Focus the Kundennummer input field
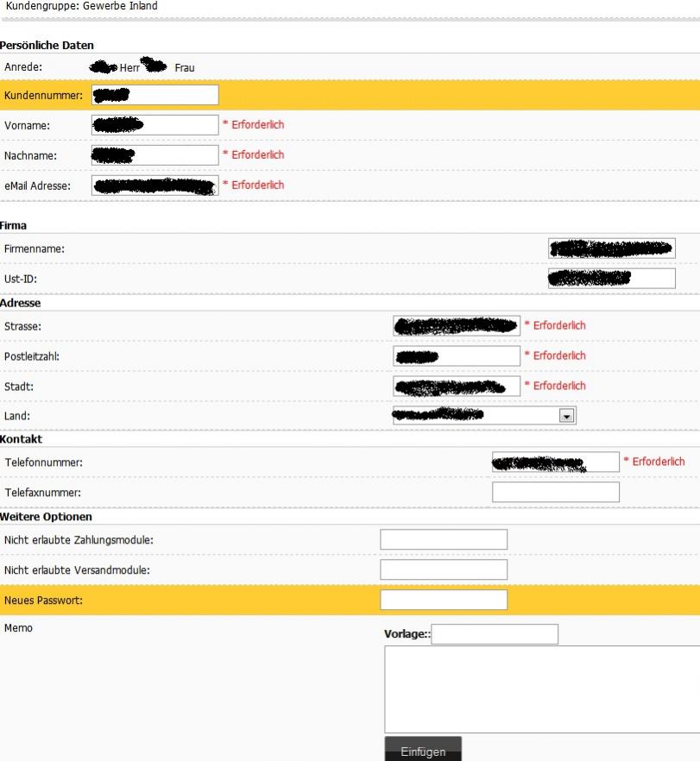Screen dimensions: 700x761 click(x=155, y=95)
